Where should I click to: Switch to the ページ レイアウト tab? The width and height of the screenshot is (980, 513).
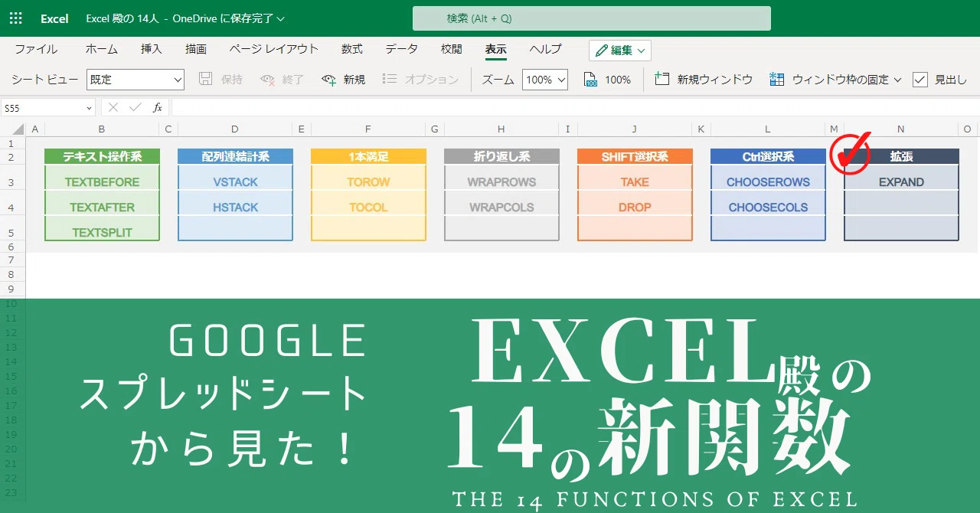[x=273, y=49]
